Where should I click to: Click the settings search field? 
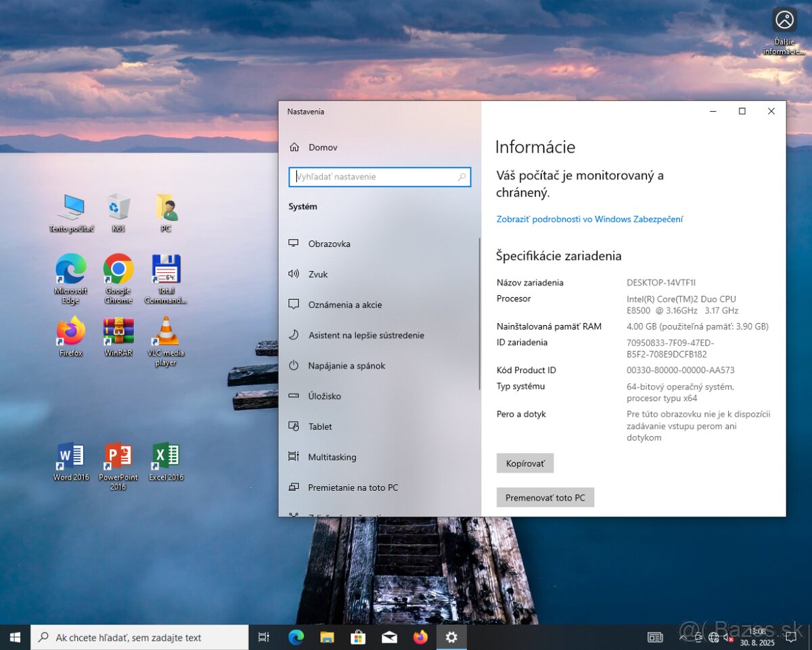[x=379, y=177]
